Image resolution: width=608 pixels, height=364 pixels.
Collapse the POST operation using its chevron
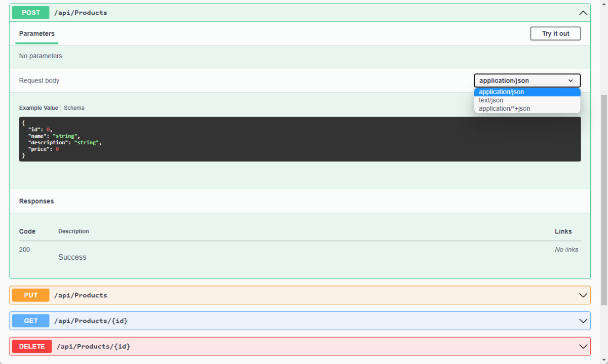582,13
